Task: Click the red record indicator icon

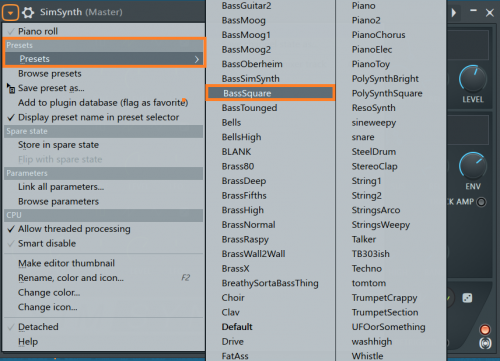Action: [x=485, y=330]
